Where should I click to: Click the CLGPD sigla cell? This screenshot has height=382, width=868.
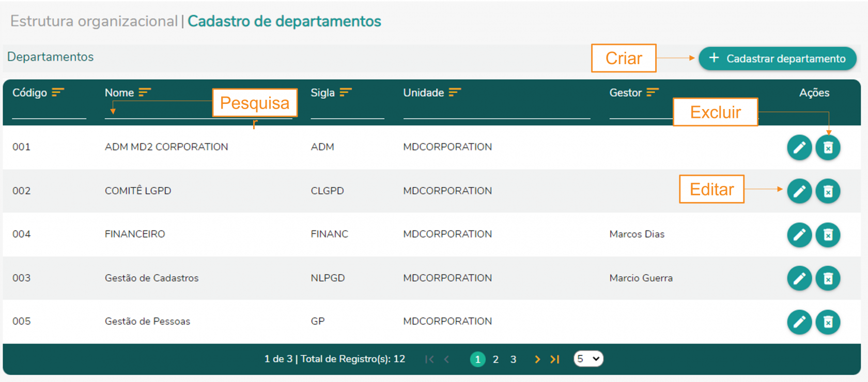click(327, 191)
